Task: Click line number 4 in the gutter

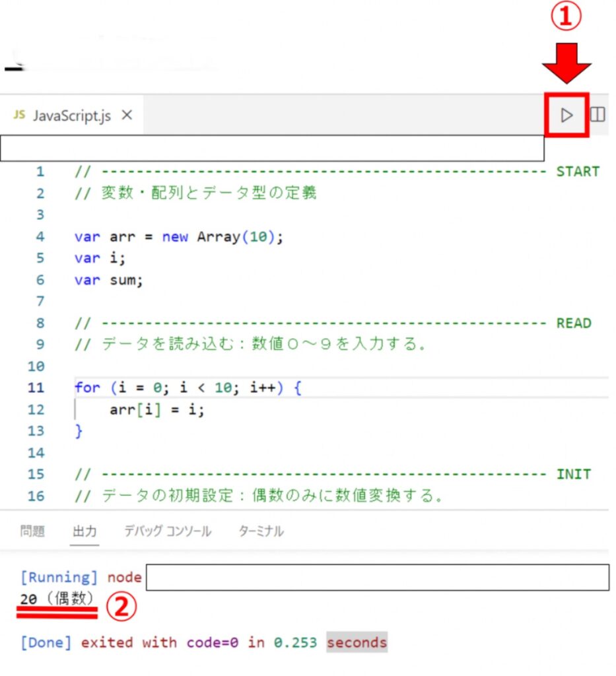Action: pos(40,236)
